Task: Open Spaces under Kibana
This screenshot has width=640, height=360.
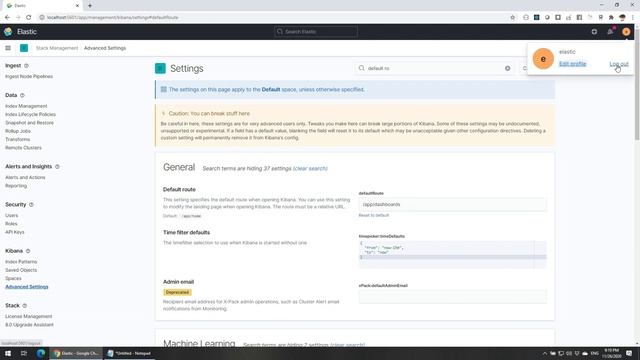Action: tap(13, 278)
